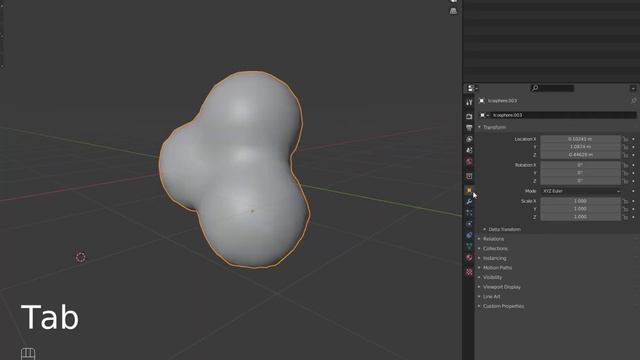Lock Rotation Y with the padlock
640x360 pixels.
point(625,173)
